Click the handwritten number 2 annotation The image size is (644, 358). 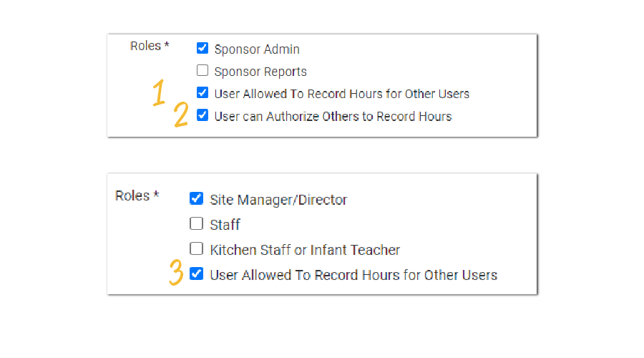coord(182,116)
